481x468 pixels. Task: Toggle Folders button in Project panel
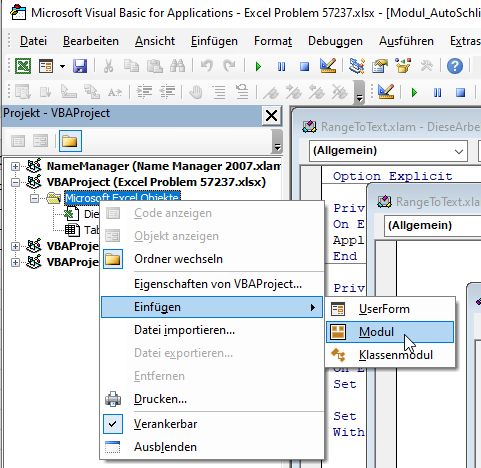pos(70,141)
